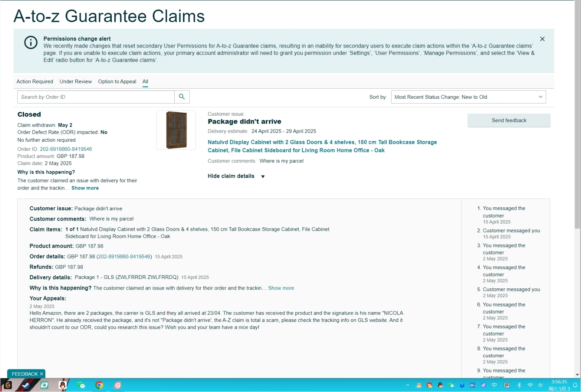Switch to Under Review tab
The width and height of the screenshot is (581, 392).
75,81
